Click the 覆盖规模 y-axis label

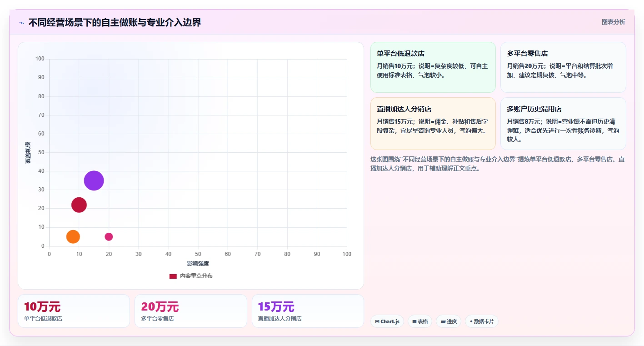click(x=28, y=153)
